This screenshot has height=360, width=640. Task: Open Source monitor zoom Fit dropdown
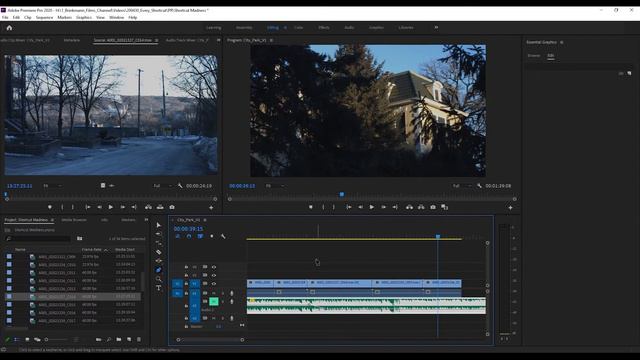(52, 186)
